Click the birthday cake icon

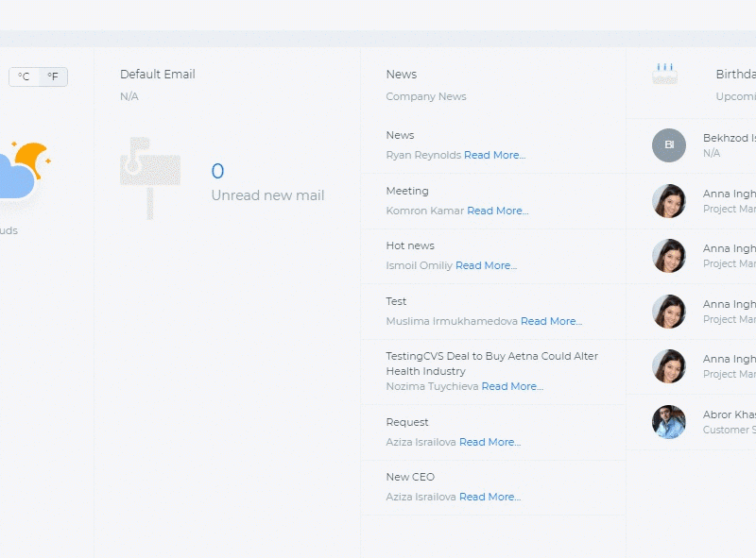click(x=665, y=75)
